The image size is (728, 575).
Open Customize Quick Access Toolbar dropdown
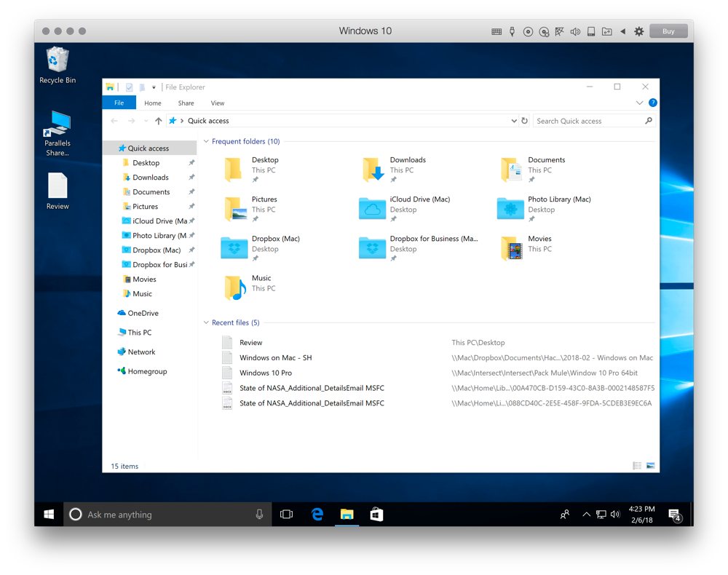154,87
